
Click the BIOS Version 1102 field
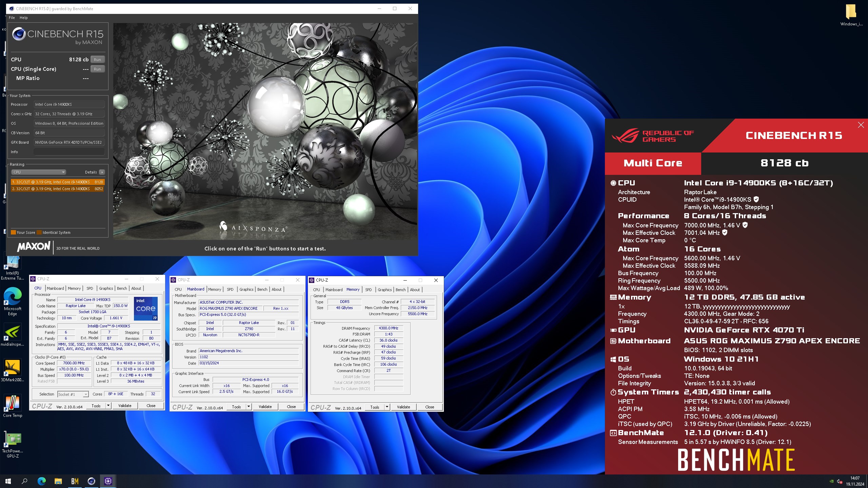coord(249,357)
